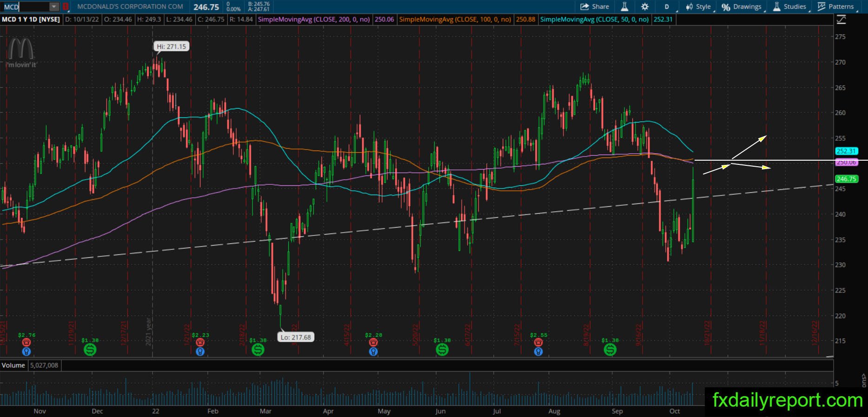868x417 pixels.
Task: Click the red earnings phone icon labeled $2.28
Action: tap(373, 342)
